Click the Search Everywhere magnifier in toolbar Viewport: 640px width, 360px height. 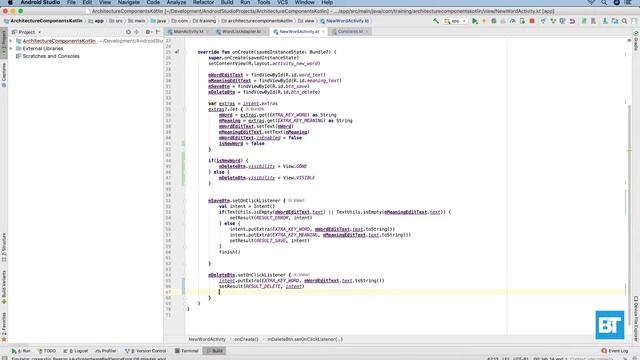[624, 21]
